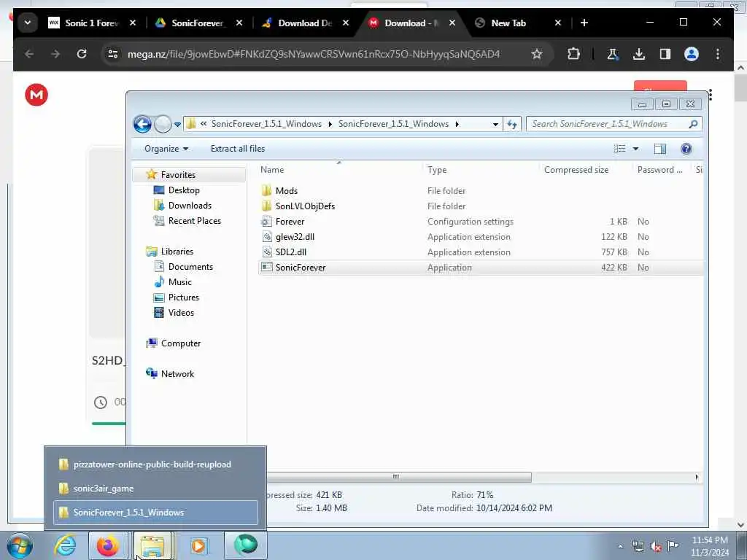Viewport: 747px width, 560px height.
Task: Open Chrome extensions puzzle icon
Action: click(x=573, y=54)
